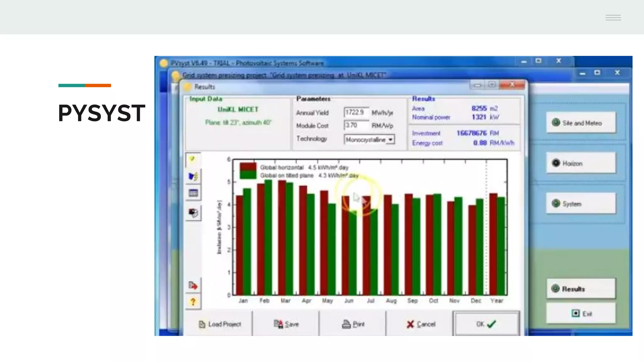The image size is (644, 362).
Task: Click the blue array output graph icon
Action: click(x=193, y=177)
